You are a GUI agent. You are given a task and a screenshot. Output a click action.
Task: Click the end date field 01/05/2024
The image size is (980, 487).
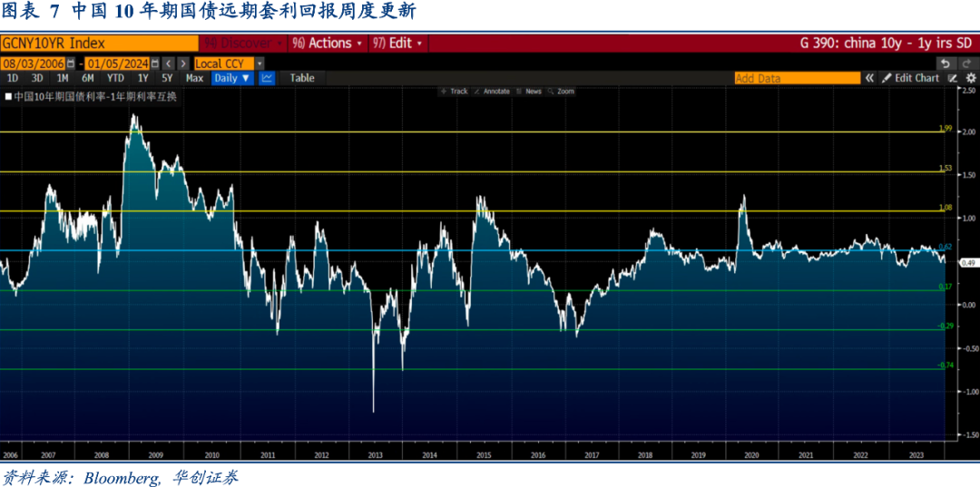(117, 63)
